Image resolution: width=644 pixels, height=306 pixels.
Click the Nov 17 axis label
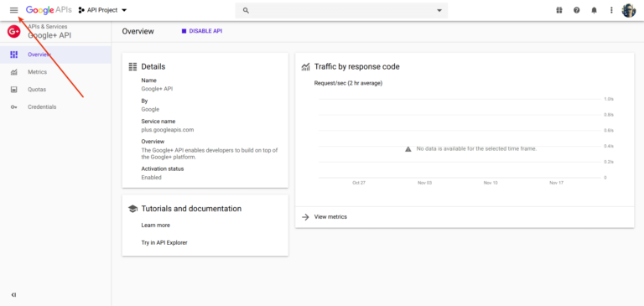click(x=556, y=183)
